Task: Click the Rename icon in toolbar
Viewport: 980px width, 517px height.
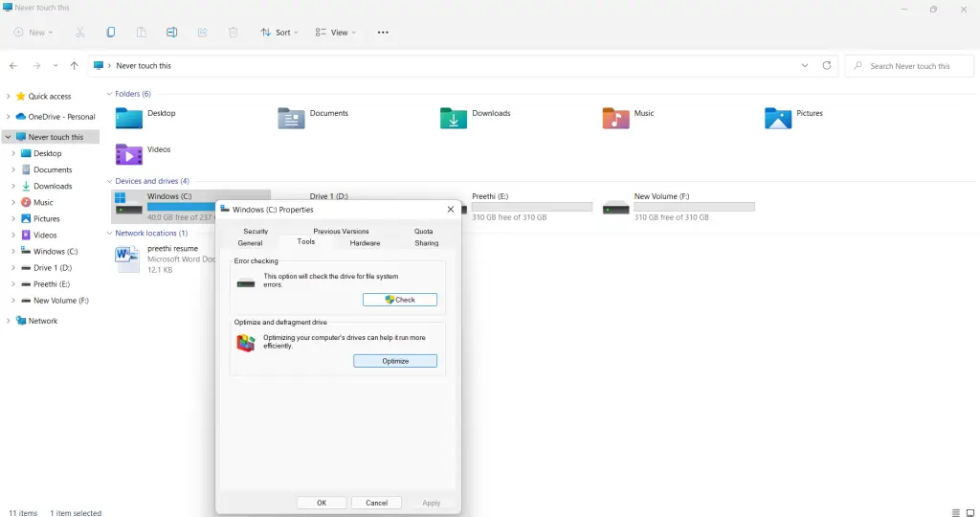Action: coord(171,33)
